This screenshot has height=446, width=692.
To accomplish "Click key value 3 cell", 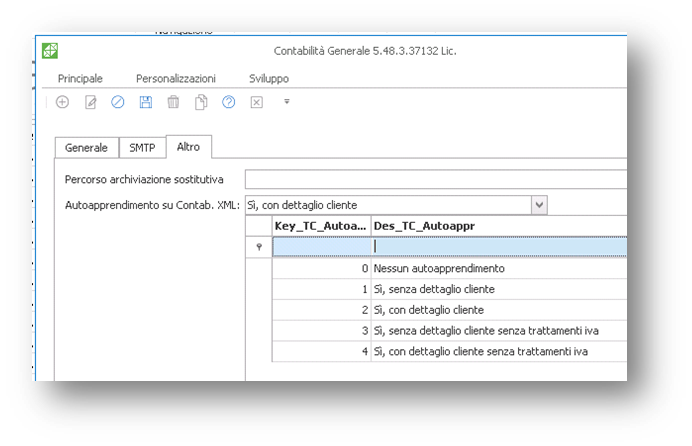I will [x=321, y=330].
